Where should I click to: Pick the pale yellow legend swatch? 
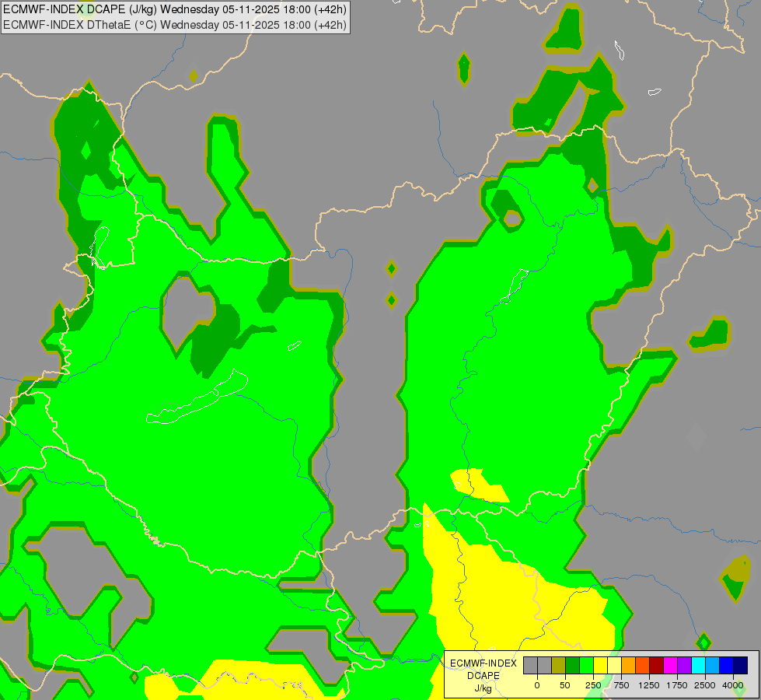(614, 665)
